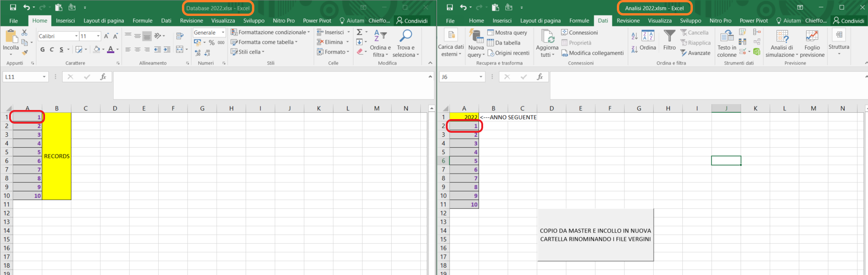Apply the fill color bucket swatch

pyautogui.click(x=96, y=50)
